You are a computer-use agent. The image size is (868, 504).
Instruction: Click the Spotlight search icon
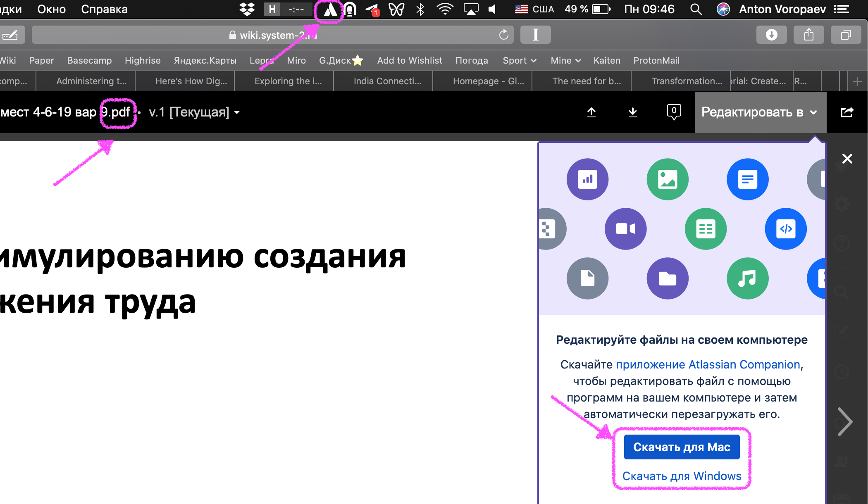pos(696,9)
